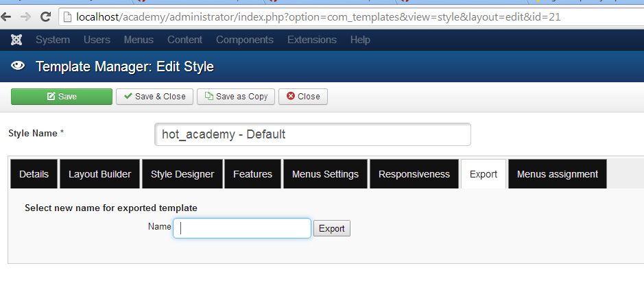Switch to the Menus Settings tab
The height and width of the screenshot is (294, 644).
pyautogui.click(x=325, y=174)
